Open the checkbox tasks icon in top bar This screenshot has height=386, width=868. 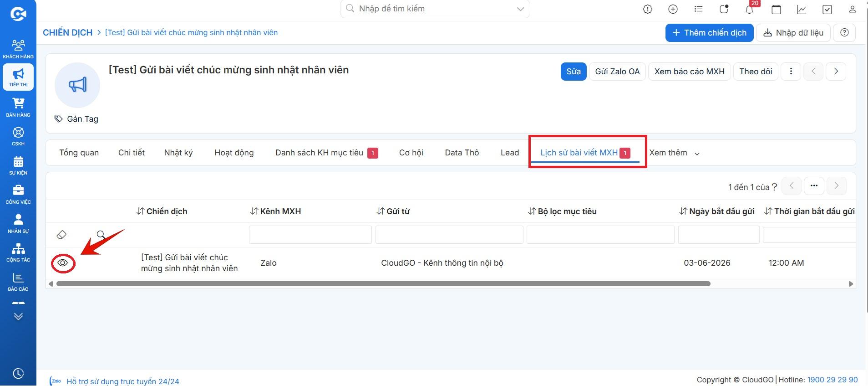tap(827, 9)
